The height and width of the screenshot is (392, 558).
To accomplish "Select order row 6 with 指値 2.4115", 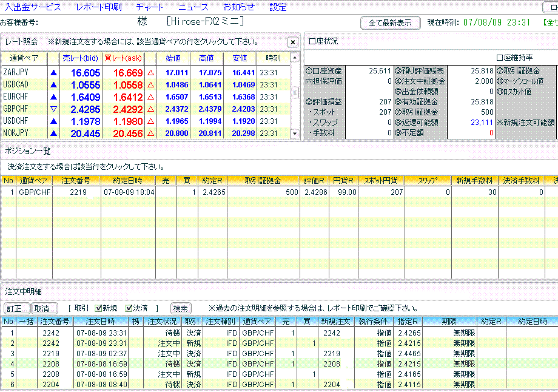I will [x=278, y=385].
